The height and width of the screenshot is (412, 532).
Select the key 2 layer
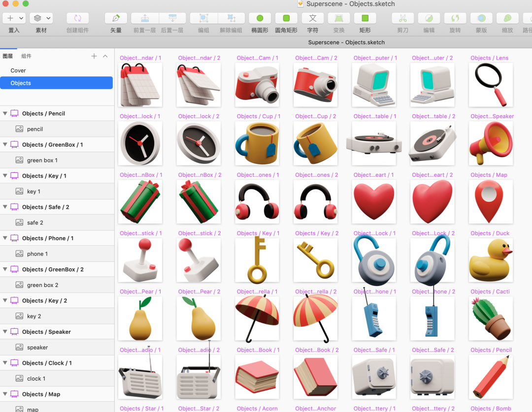click(x=57, y=316)
